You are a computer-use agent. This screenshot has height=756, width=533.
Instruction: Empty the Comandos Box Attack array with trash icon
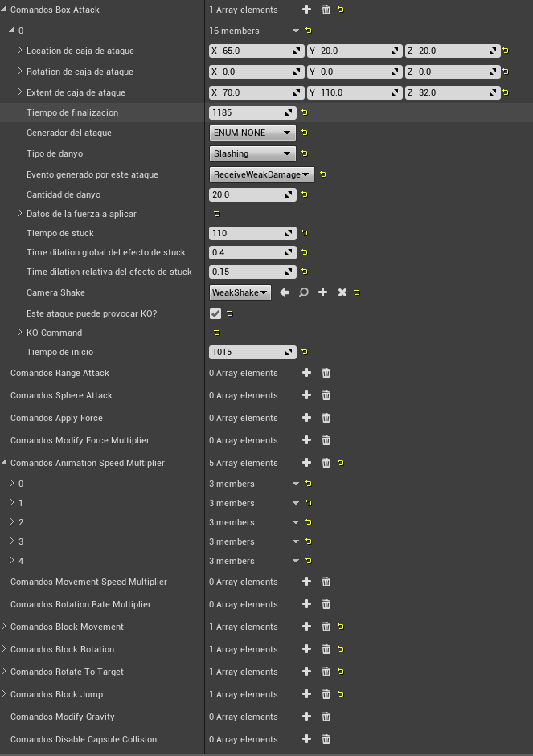click(x=326, y=10)
